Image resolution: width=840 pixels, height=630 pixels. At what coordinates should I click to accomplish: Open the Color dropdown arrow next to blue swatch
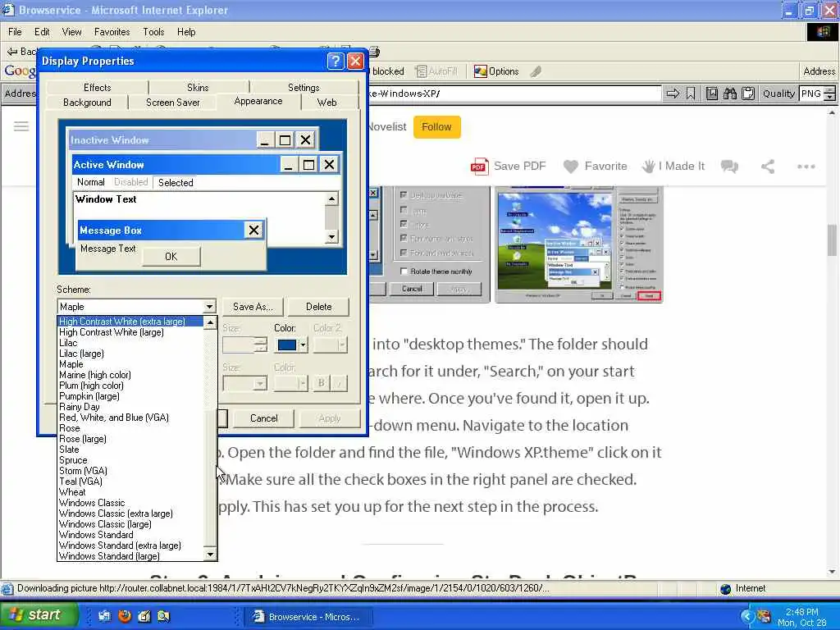tap(304, 345)
